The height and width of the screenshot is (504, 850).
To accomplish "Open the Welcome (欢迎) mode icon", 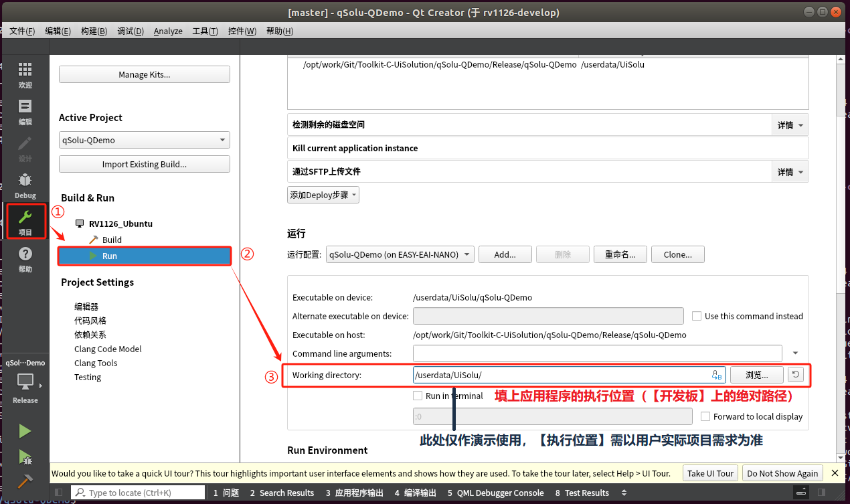I will (x=25, y=75).
